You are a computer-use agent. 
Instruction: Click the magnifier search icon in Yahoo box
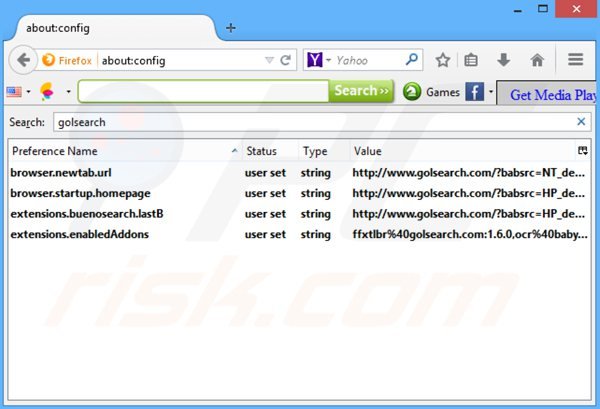tap(412, 60)
